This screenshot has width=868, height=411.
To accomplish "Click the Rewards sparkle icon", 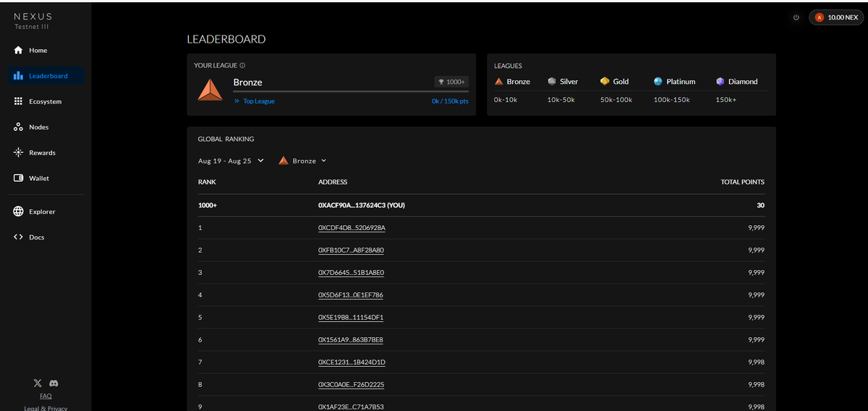I will (x=19, y=153).
